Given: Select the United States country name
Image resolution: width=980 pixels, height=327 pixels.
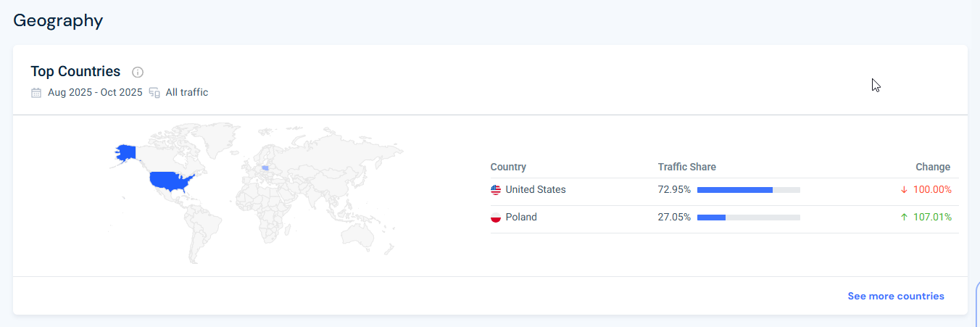Looking at the screenshot, I should pos(536,190).
